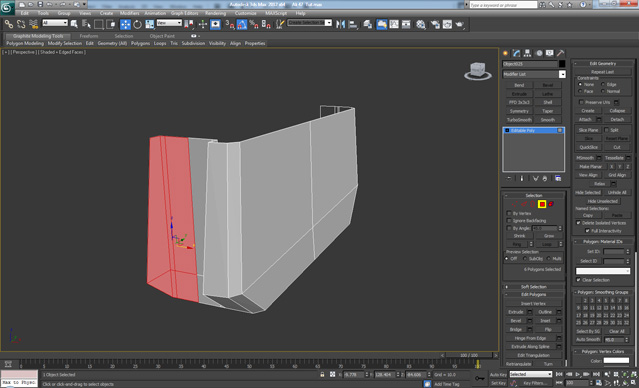This screenshot has width=639, height=388.
Task: Collapse the Edit Polygons rollout
Action: click(x=534, y=294)
